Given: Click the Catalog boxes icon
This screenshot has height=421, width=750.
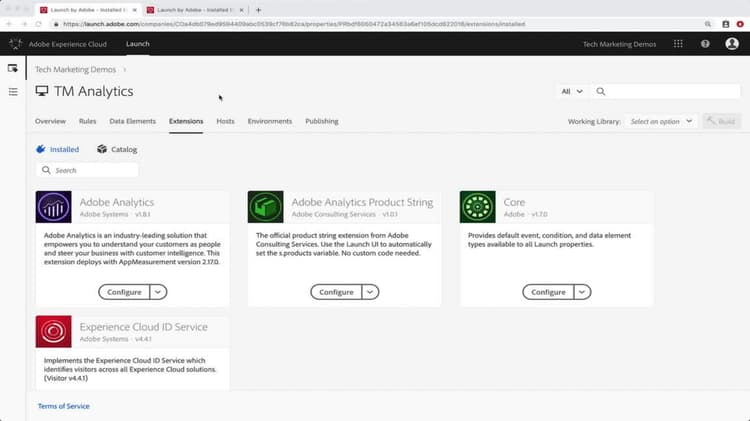Looking at the screenshot, I should pos(102,149).
